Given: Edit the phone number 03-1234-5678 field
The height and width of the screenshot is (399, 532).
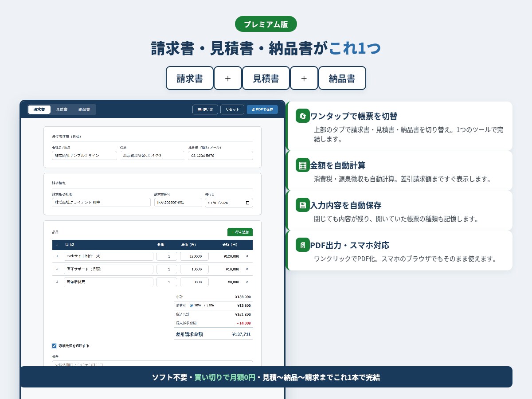Looking at the screenshot, I should pyautogui.click(x=220, y=156).
